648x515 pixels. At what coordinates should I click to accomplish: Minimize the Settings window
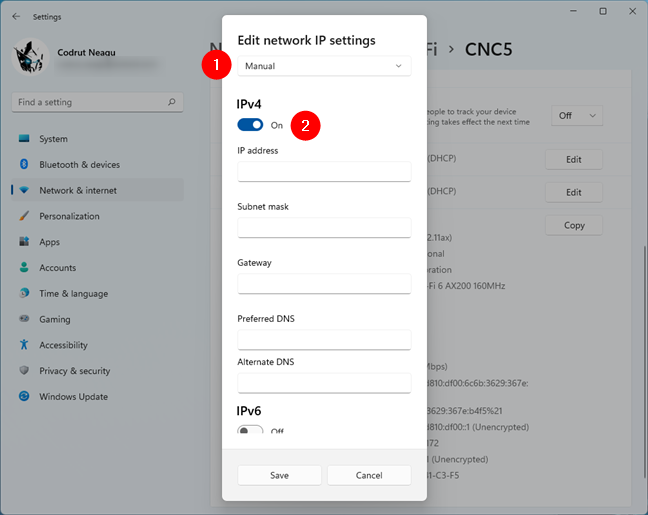573,11
